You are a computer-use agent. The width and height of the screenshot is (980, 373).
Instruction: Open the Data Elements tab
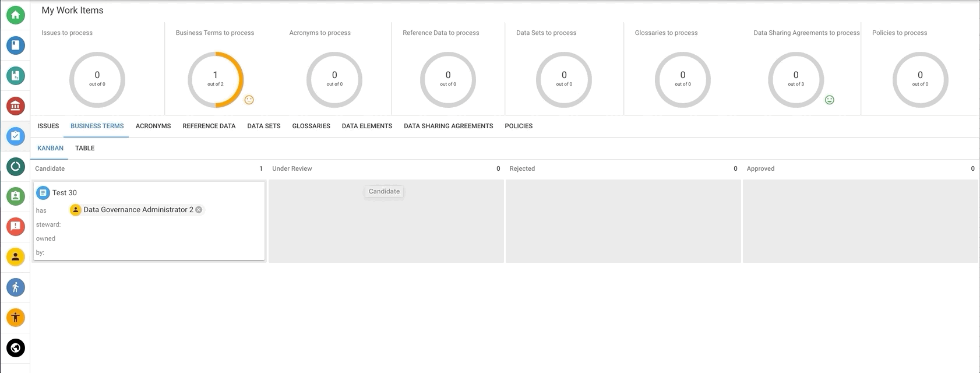click(367, 126)
